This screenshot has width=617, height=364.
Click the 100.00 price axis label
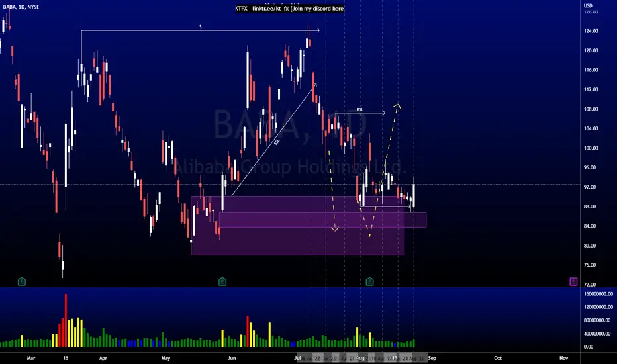click(591, 148)
